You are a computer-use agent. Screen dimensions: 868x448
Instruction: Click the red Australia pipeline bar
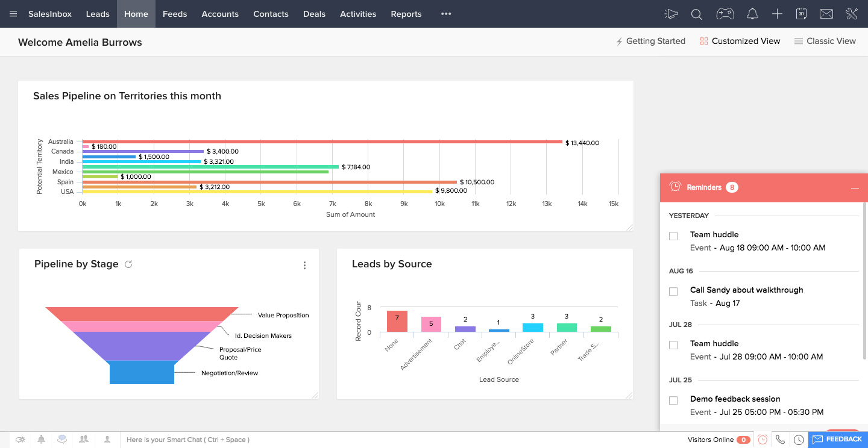coord(322,142)
